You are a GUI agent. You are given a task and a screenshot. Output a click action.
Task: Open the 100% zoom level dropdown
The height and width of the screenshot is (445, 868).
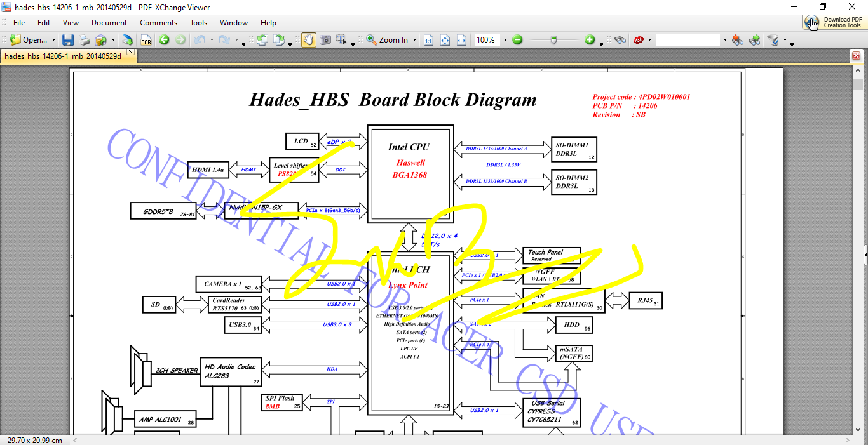(505, 40)
